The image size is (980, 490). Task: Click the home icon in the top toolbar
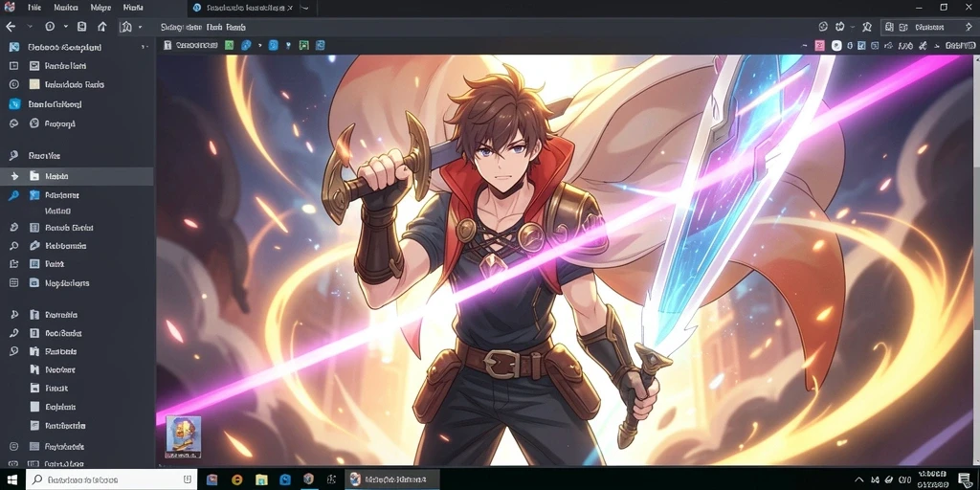click(x=101, y=27)
